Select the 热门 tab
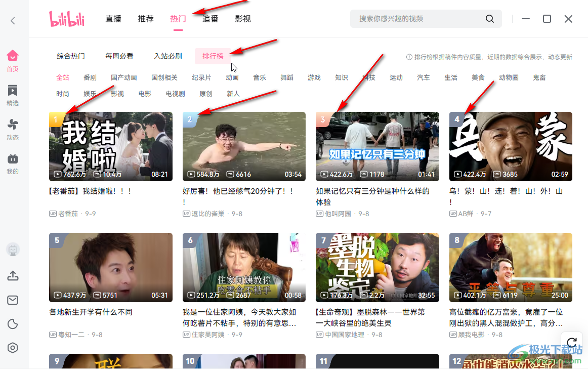The image size is (588, 369). pyautogui.click(x=178, y=19)
